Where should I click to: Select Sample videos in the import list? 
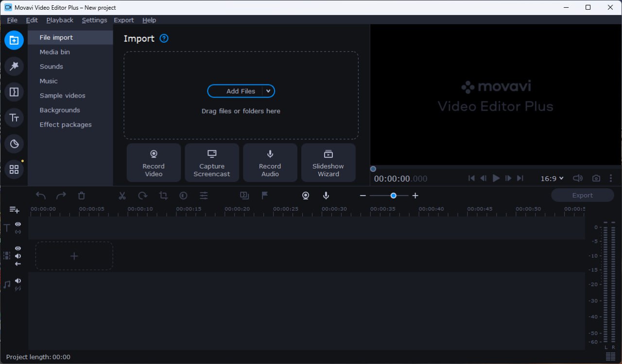point(62,96)
